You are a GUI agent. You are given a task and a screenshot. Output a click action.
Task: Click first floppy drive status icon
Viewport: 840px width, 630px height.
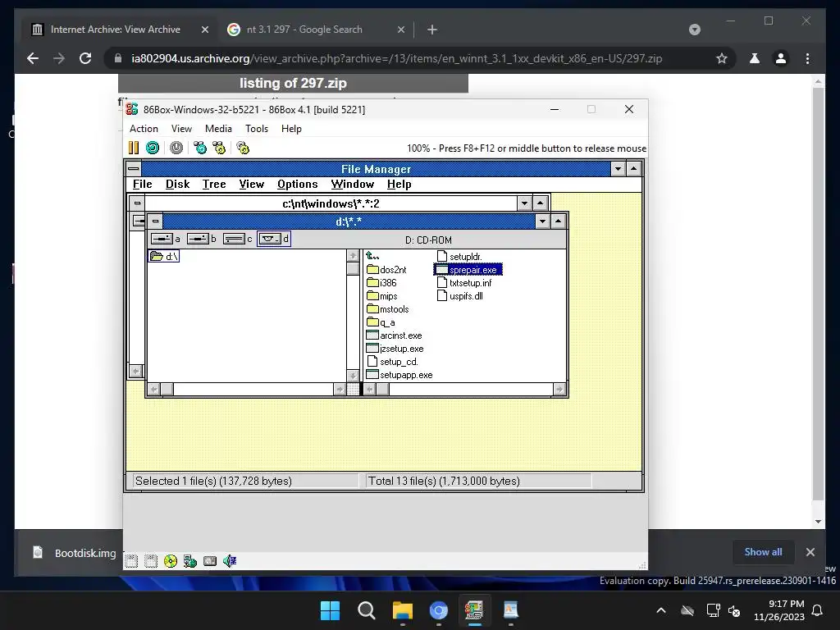coord(131,561)
